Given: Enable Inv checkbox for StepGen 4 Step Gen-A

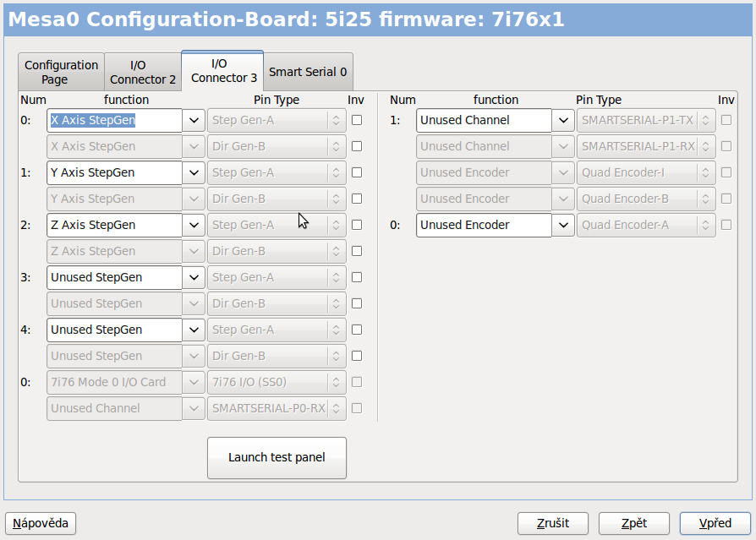Looking at the screenshot, I should pyautogui.click(x=357, y=330).
